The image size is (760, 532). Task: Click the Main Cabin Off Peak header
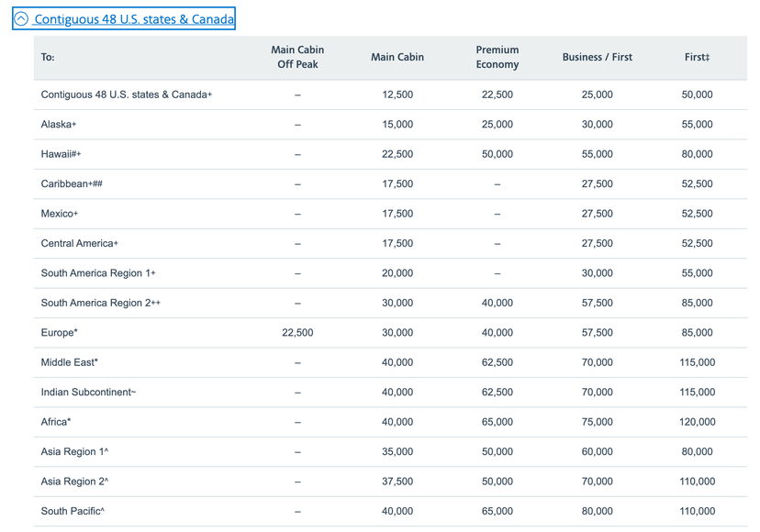point(297,57)
